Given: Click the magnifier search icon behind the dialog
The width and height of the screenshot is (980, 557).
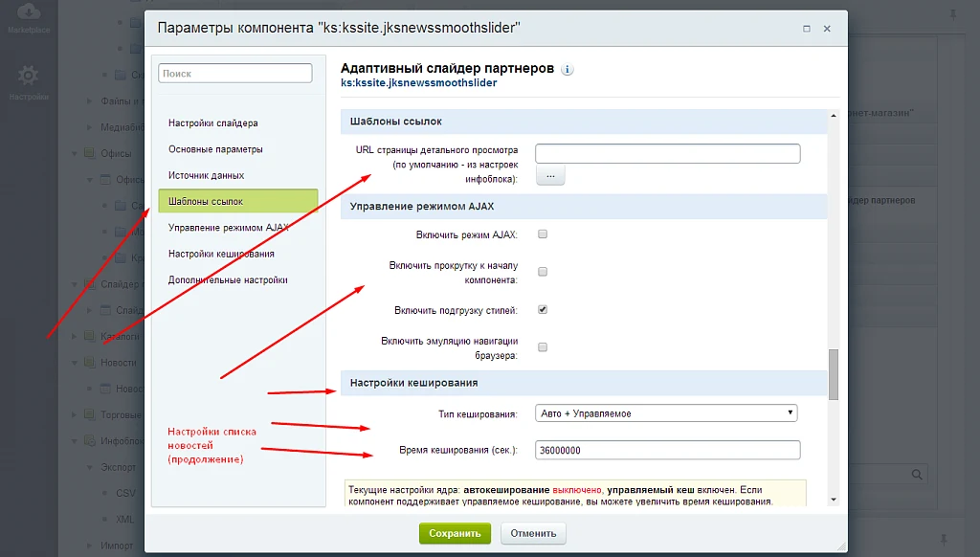Looking at the screenshot, I should [x=917, y=475].
